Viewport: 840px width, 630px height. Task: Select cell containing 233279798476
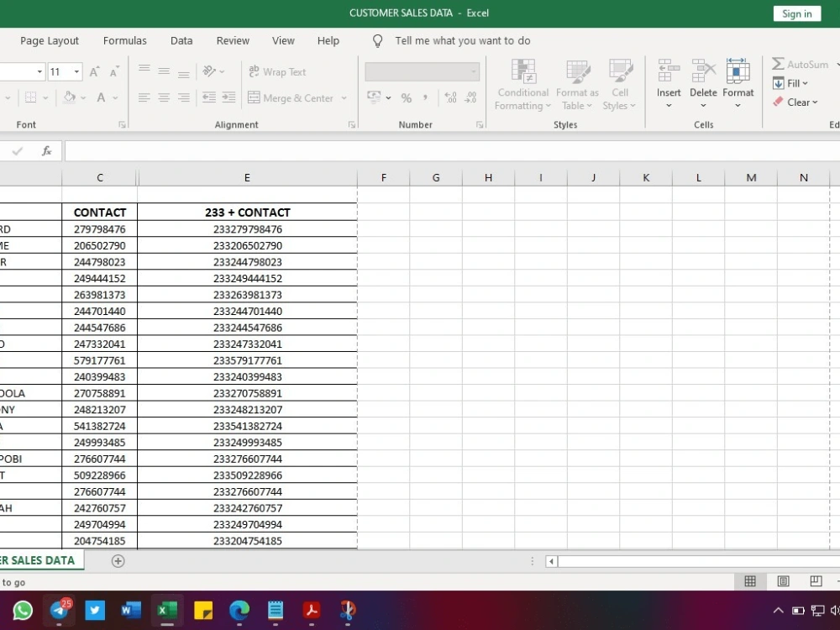[x=248, y=229]
